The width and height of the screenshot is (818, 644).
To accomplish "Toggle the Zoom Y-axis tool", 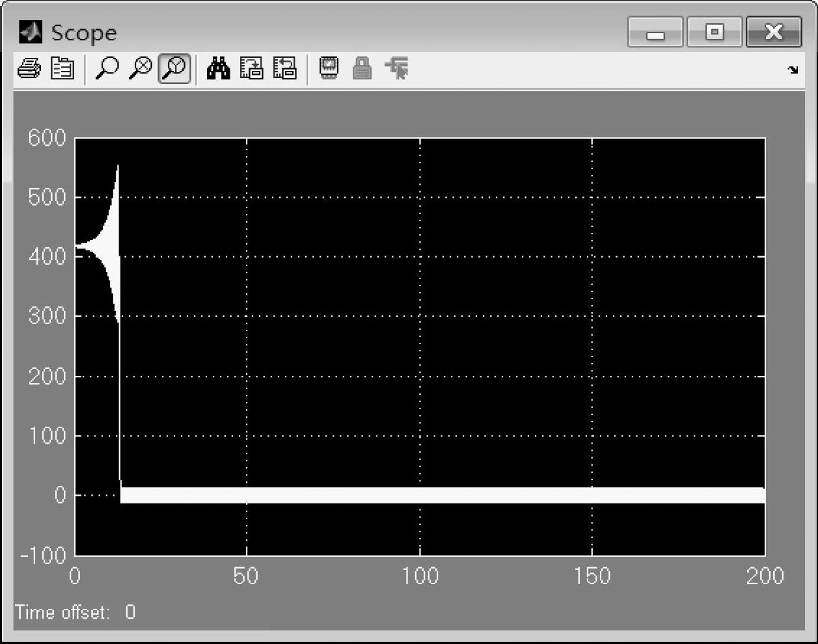I will 174,68.
